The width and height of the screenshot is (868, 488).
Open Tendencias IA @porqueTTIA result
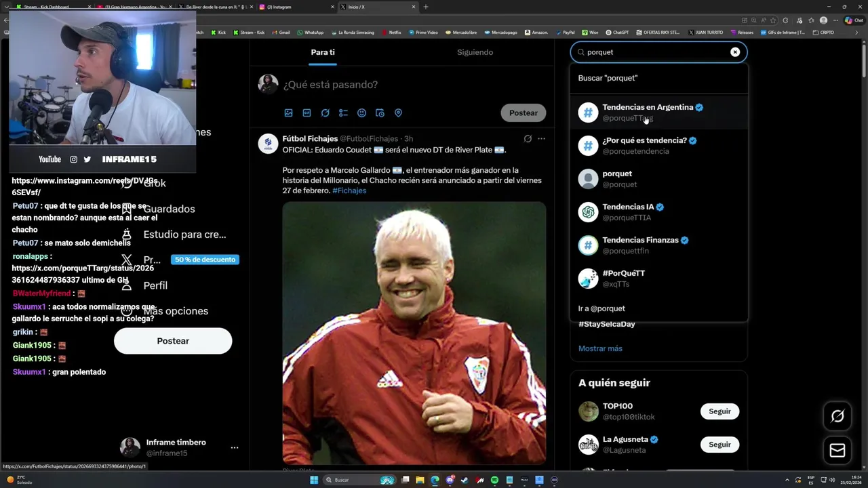point(658,212)
